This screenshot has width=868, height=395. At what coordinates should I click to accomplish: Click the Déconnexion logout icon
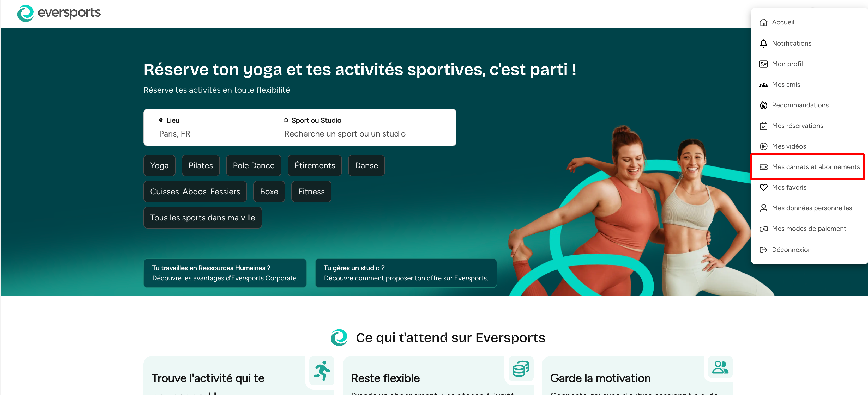tap(763, 250)
